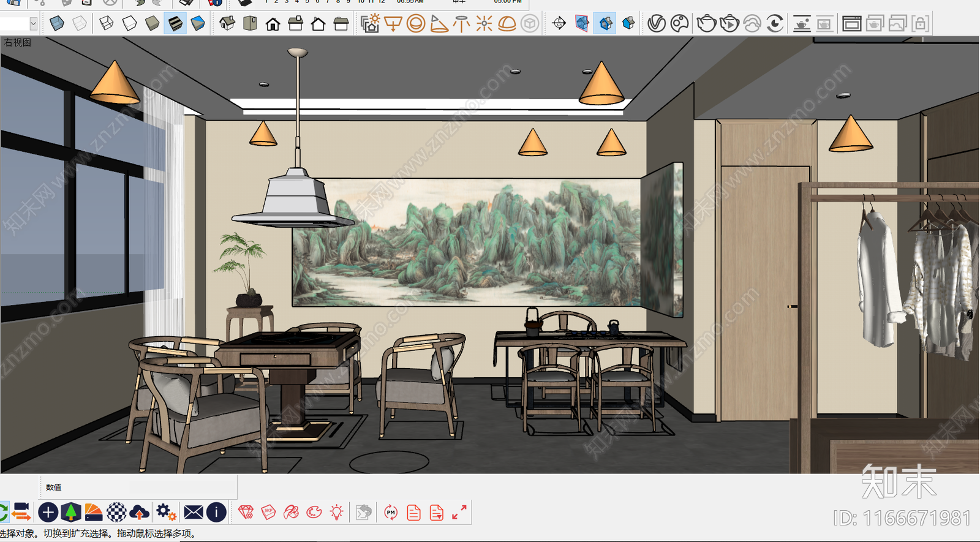Open the V-Ray light gen sun icon
The image size is (980, 542).
click(x=370, y=23)
